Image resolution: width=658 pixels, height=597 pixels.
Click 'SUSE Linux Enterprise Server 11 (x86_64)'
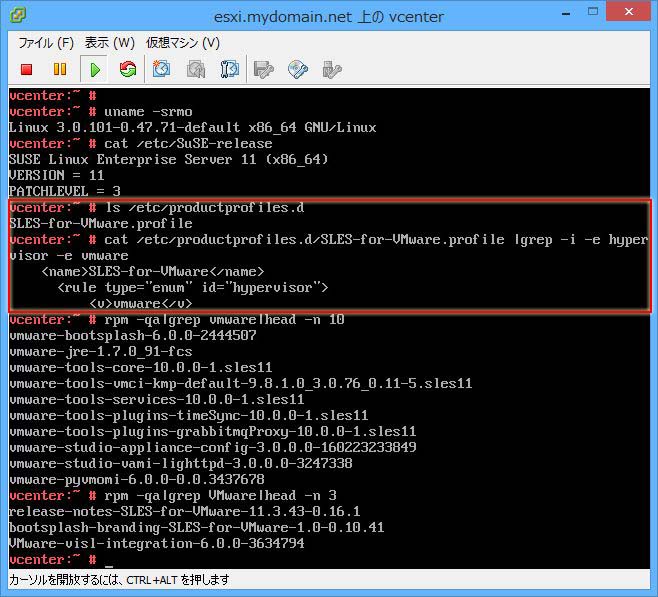(168, 159)
